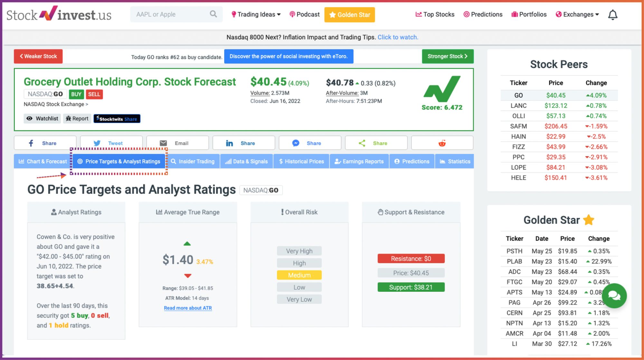Screen dimensions: 644x360
Task: Select OLLI in Stock Peers table
Action: coord(518,116)
